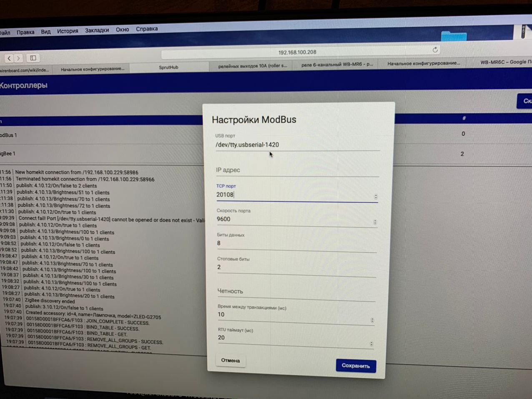Open the Справка menu
The height and width of the screenshot is (399, 532).
(x=147, y=29)
